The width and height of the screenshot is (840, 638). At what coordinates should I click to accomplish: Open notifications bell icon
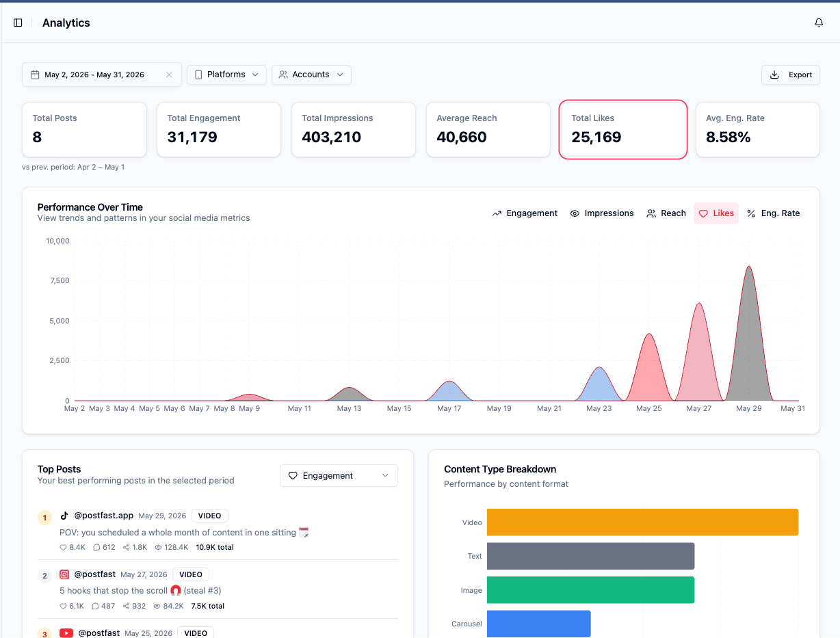point(819,23)
